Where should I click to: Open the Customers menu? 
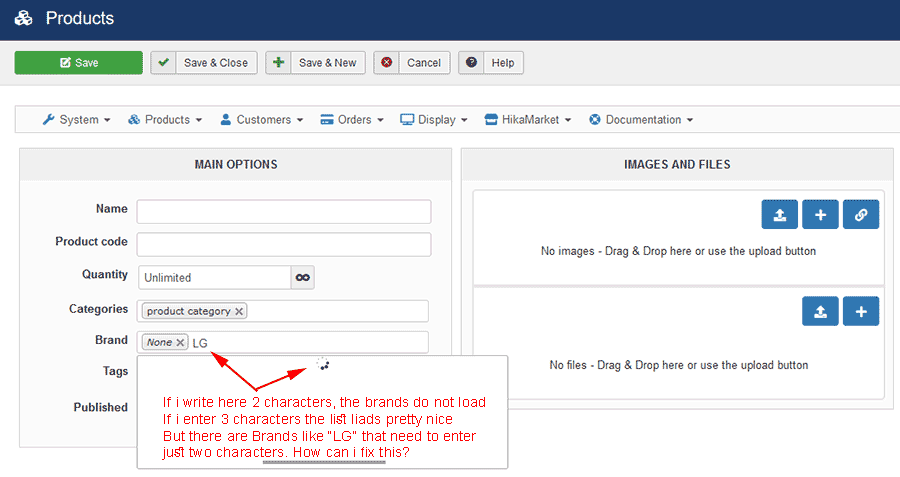pos(262,119)
